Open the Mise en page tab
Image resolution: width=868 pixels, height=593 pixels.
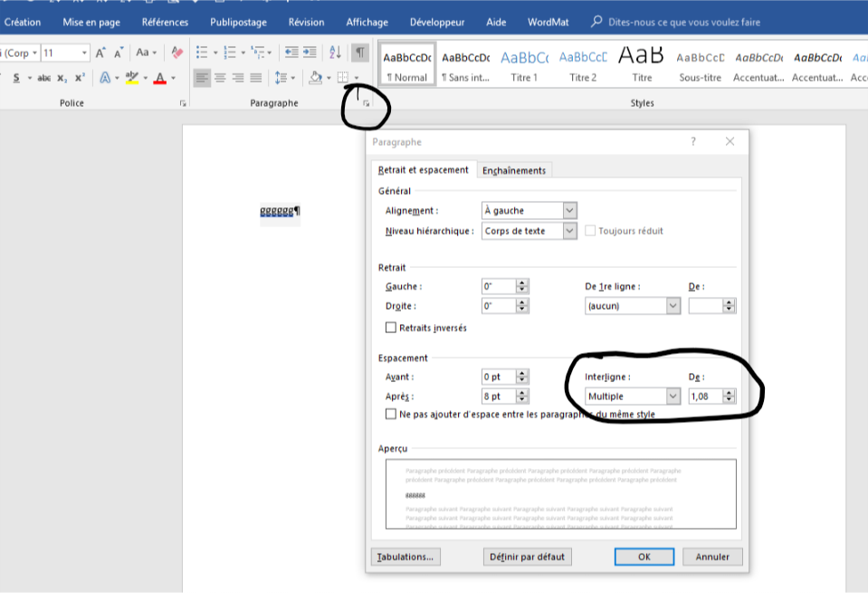click(91, 22)
